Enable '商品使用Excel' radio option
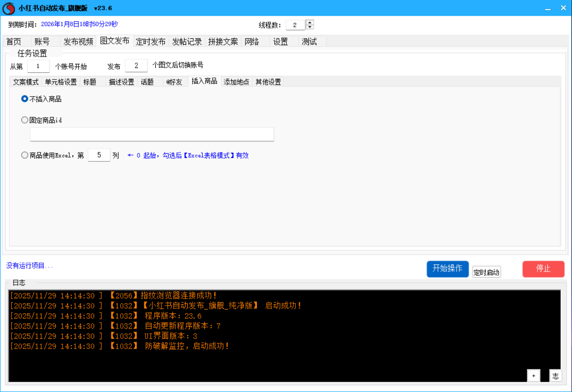This screenshot has height=392, width=572. click(x=25, y=155)
